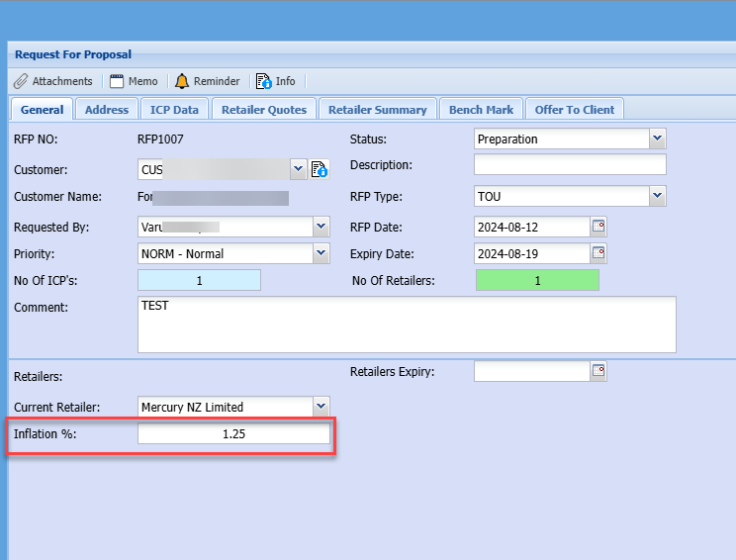
Task: Click inside the Description text field
Action: (x=570, y=164)
